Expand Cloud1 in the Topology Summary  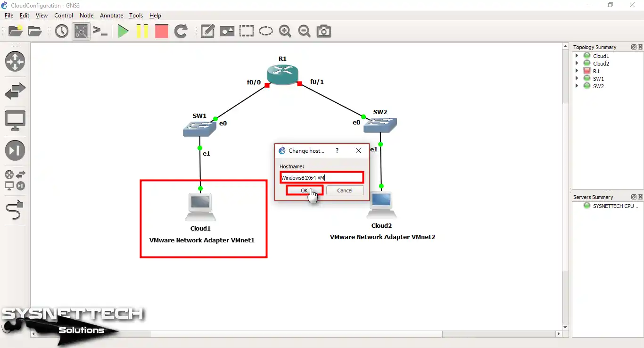pyautogui.click(x=576, y=56)
